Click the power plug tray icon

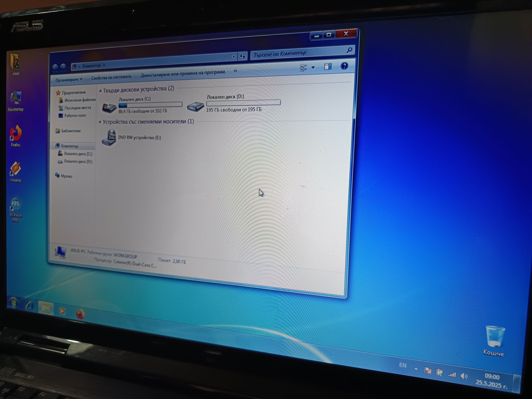point(439,372)
